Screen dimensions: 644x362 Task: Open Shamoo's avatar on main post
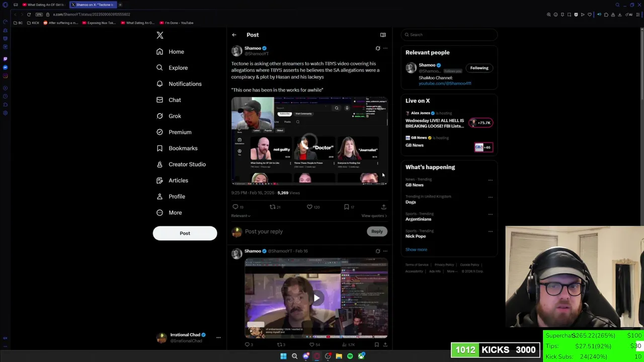[x=236, y=51]
